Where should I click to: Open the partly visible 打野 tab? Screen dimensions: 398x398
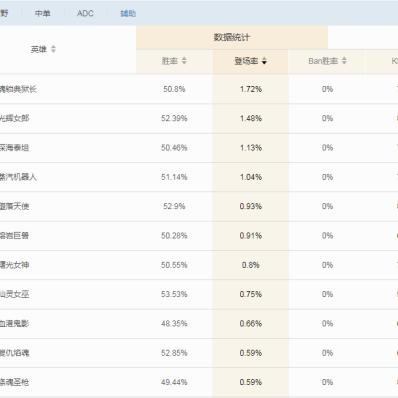point(4,13)
